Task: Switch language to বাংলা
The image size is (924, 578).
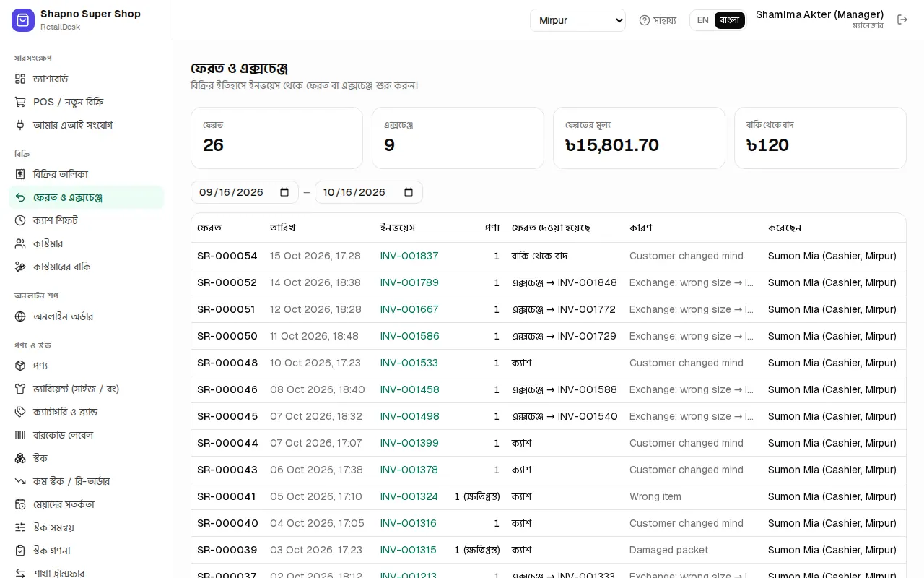Action: point(730,20)
